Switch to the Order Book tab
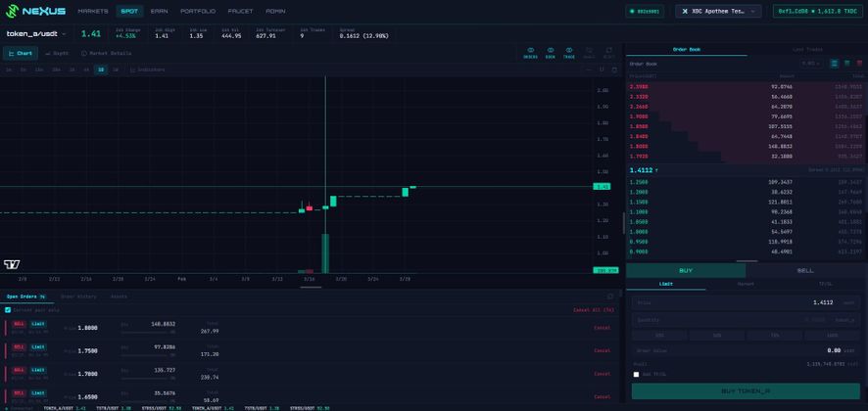The height and width of the screenshot is (411, 868). pyautogui.click(x=687, y=49)
